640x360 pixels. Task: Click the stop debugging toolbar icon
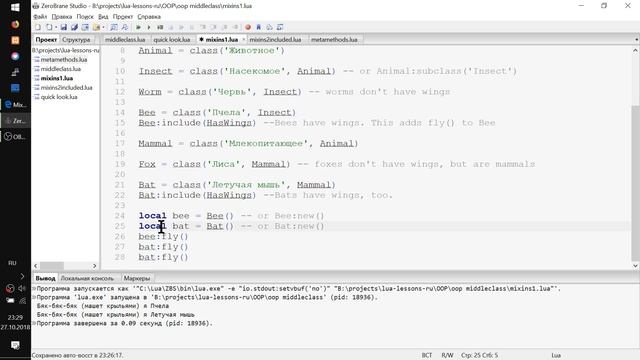pos(160,27)
